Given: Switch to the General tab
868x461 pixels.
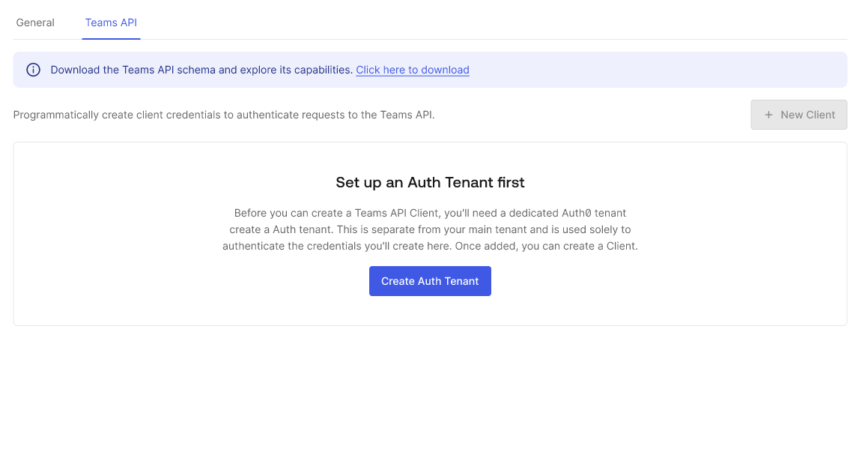Looking at the screenshot, I should tap(35, 22).
